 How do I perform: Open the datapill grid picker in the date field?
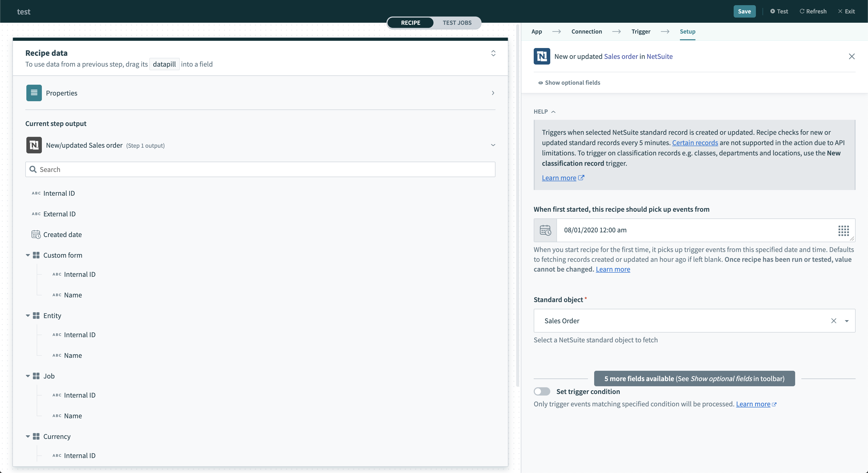pyautogui.click(x=844, y=230)
